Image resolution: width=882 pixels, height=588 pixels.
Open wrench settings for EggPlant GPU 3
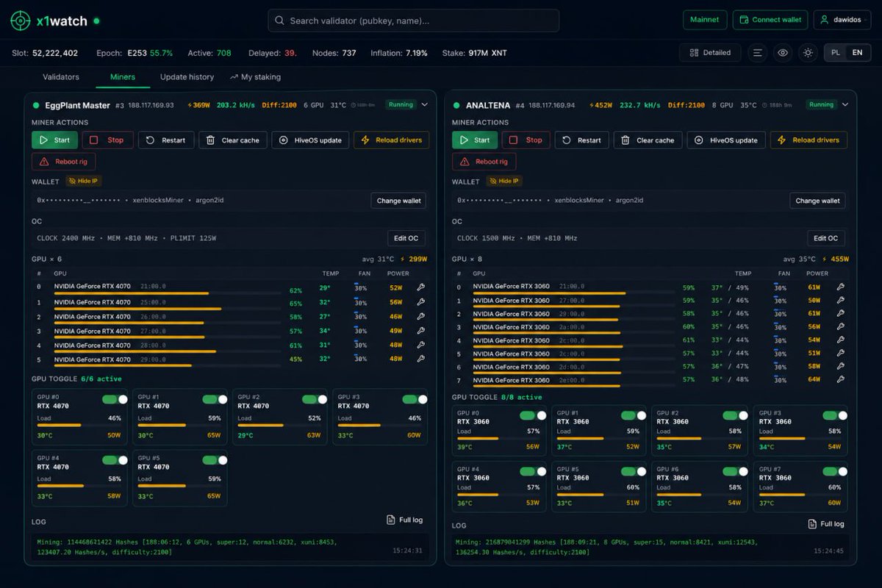click(421, 331)
